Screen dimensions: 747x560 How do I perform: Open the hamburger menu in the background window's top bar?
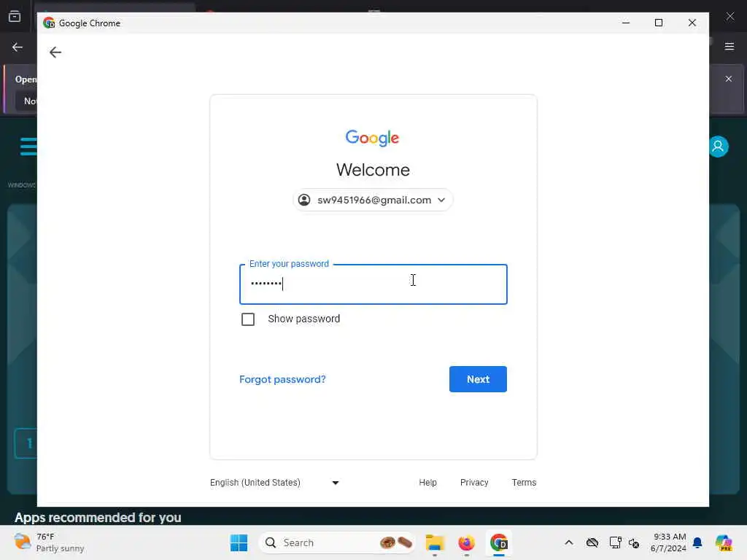[x=729, y=47]
